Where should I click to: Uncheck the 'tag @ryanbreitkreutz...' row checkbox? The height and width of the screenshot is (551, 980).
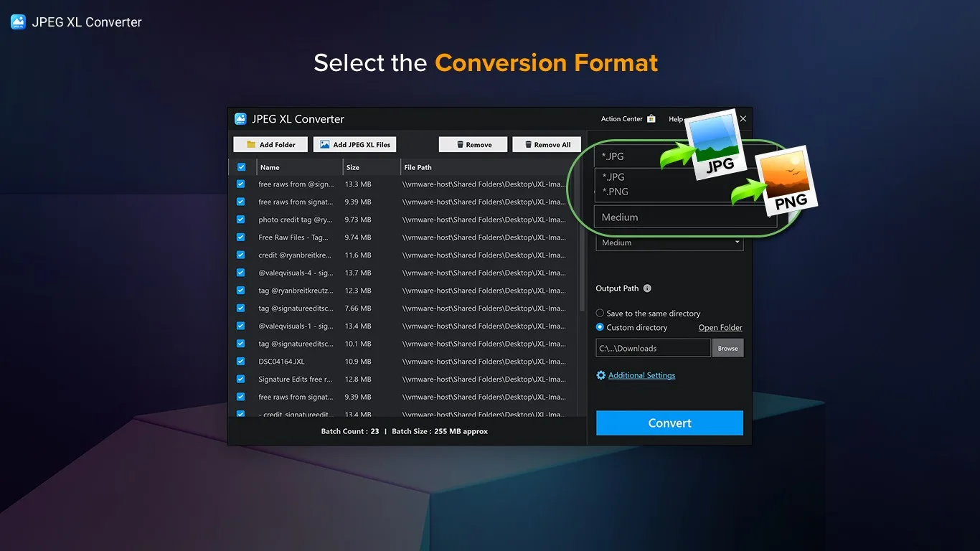pyautogui.click(x=241, y=291)
